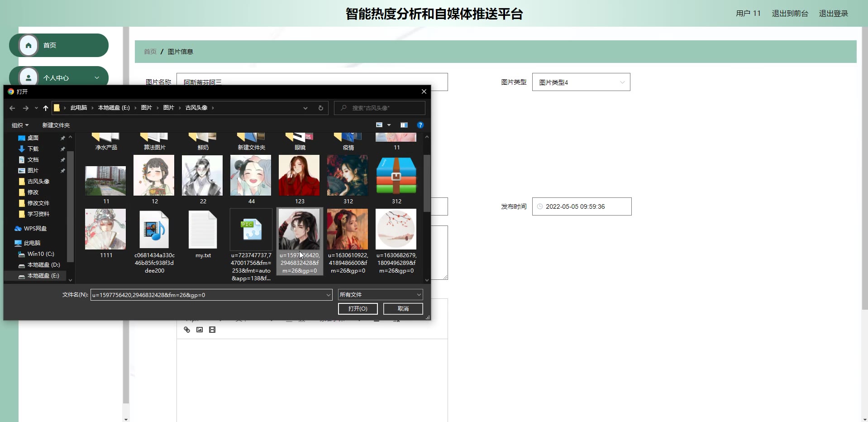Screen dimensions: 868x422
Task: Select the 新建文件夹 folder
Action: click(251, 141)
